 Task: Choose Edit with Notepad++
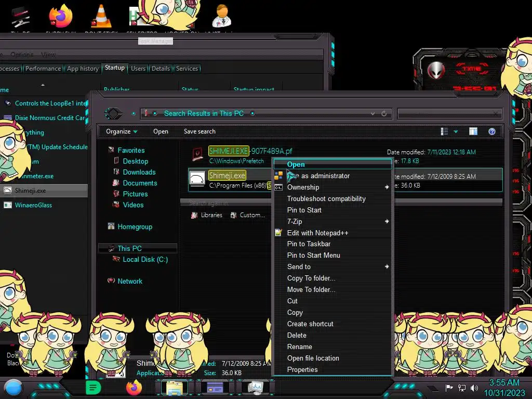[x=332, y=233]
